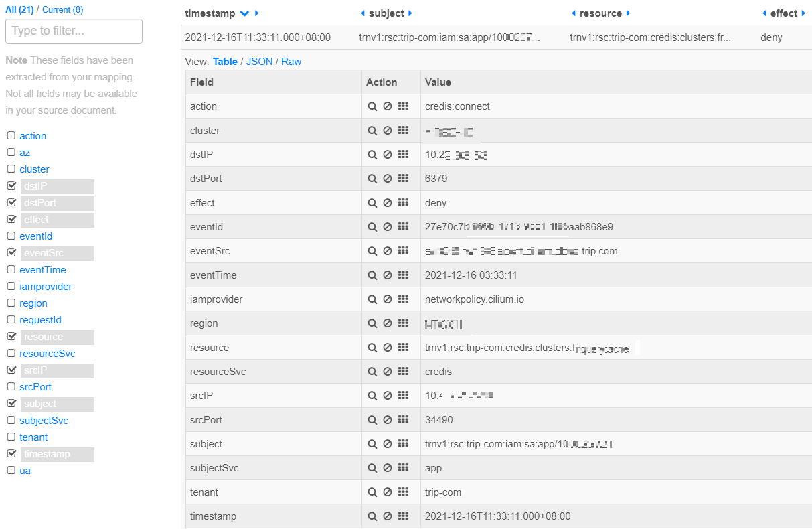Toggle table column icon for srcPort

coord(403,420)
